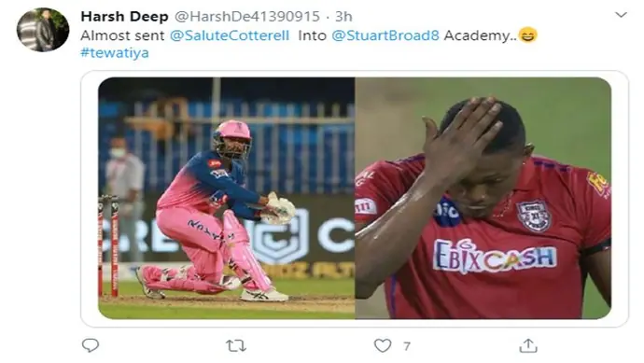
Task: Open the share upload icon
Action: point(528,345)
